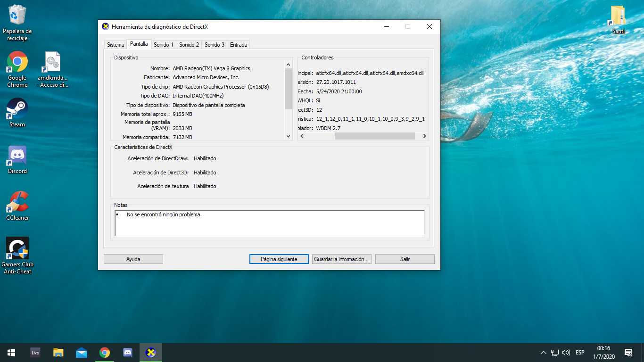Click the Controladores horizontal scrollbar thumb
Image resolution: width=644 pixels, height=362 pixels.
(375, 136)
